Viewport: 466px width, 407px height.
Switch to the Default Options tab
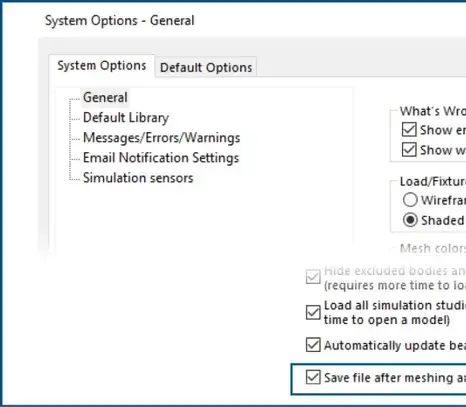click(x=206, y=67)
